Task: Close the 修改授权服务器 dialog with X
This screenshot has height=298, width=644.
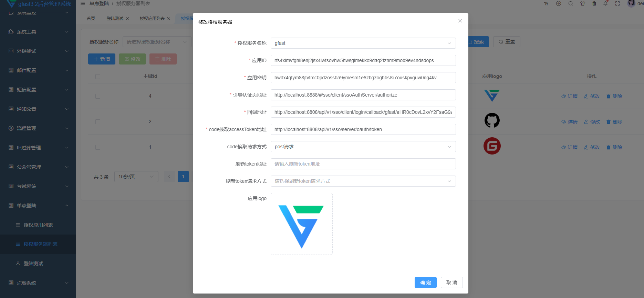Action: [460, 21]
